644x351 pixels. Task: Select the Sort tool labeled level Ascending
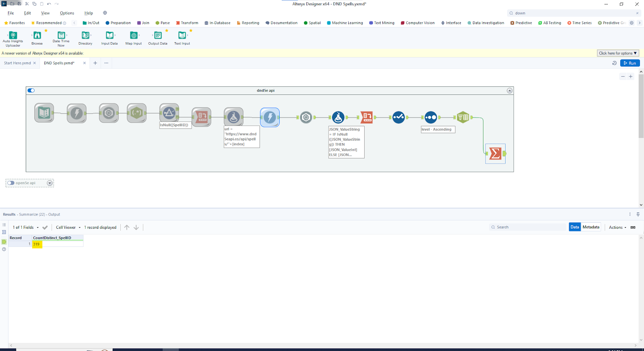pos(431,117)
